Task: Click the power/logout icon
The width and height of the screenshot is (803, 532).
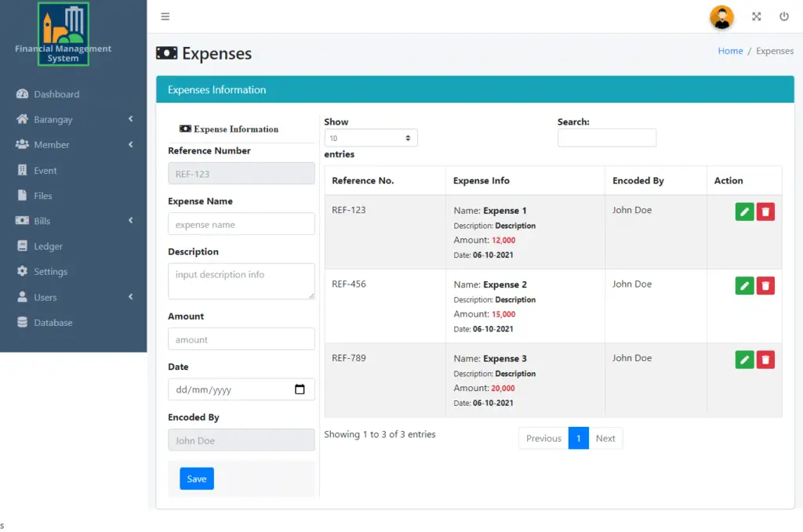Action: point(783,16)
